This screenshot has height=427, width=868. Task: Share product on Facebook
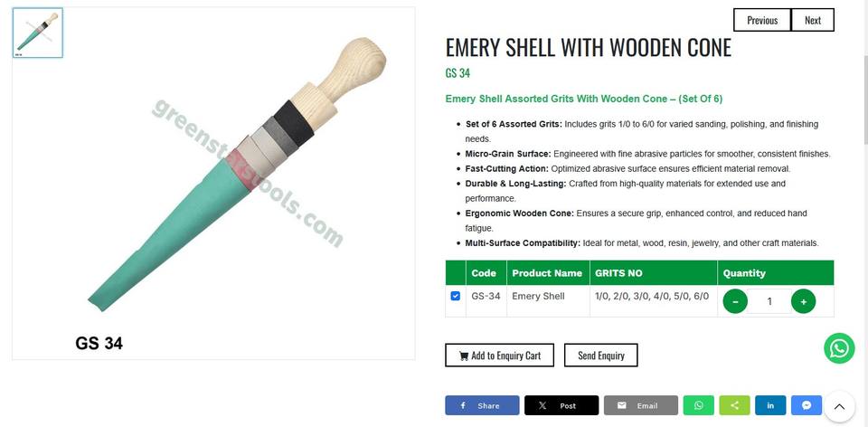point(482,405)
